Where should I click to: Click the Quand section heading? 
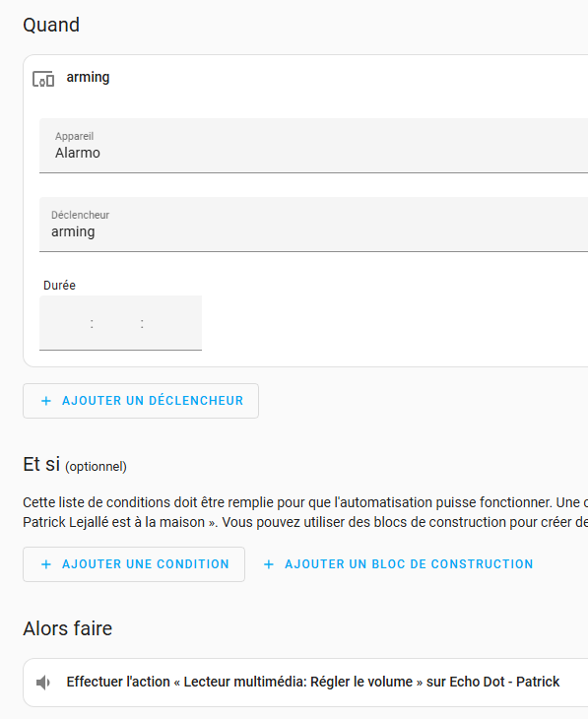51,25
